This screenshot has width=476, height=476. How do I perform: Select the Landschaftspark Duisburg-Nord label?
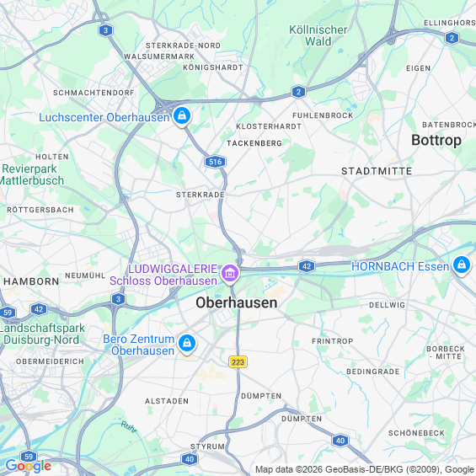tap(42, 334)
